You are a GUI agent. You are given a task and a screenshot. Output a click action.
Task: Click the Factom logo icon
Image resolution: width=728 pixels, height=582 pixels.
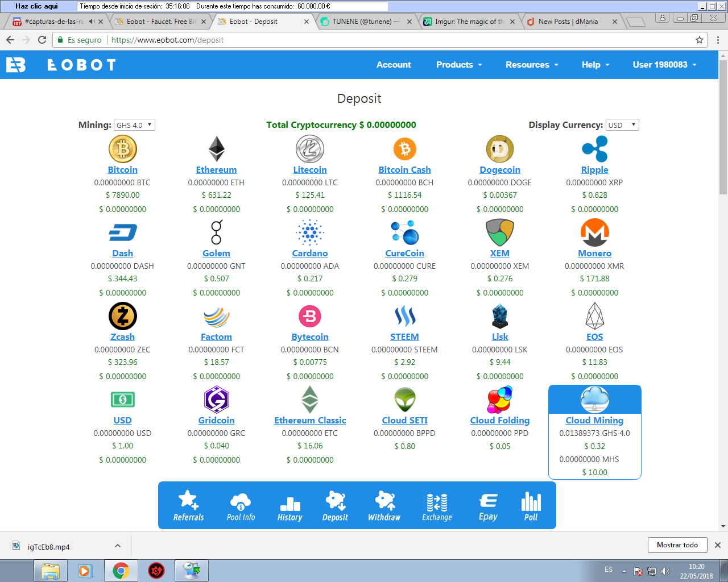coord(217,317)
